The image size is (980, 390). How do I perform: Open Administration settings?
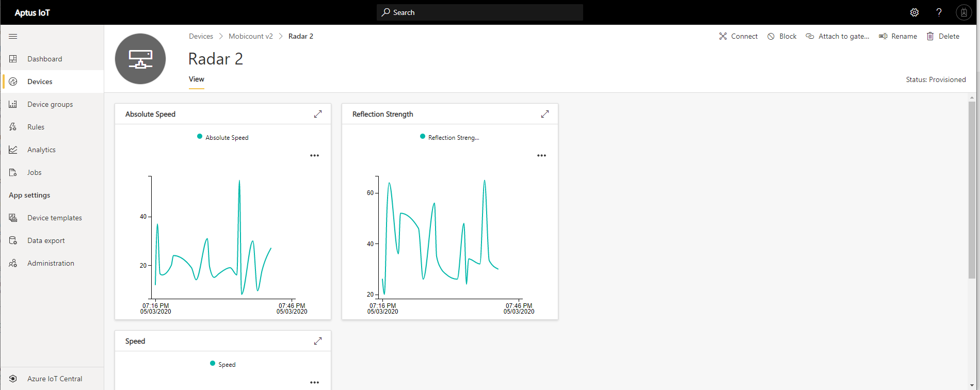pos(52,263)
